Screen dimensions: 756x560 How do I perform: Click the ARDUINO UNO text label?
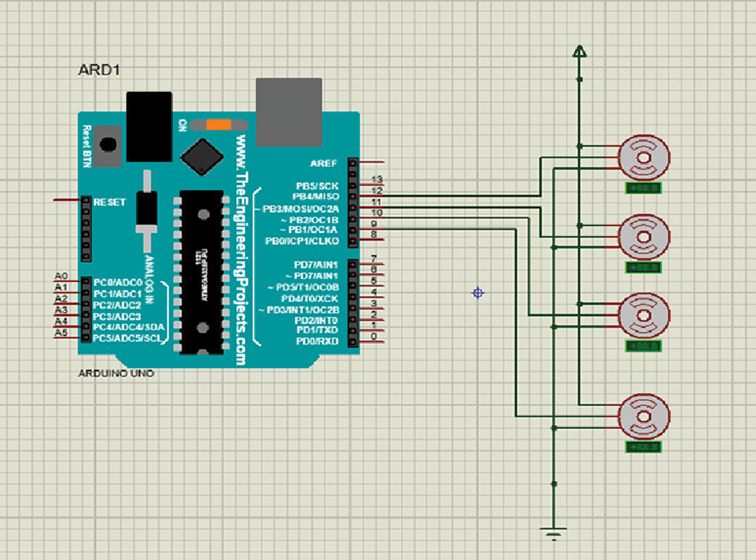(x=117, y=374)
